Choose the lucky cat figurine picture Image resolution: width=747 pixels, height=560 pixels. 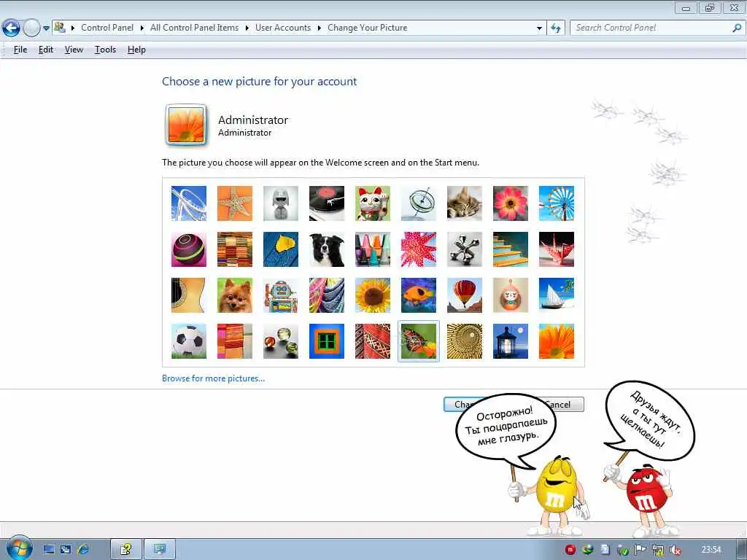373,203
